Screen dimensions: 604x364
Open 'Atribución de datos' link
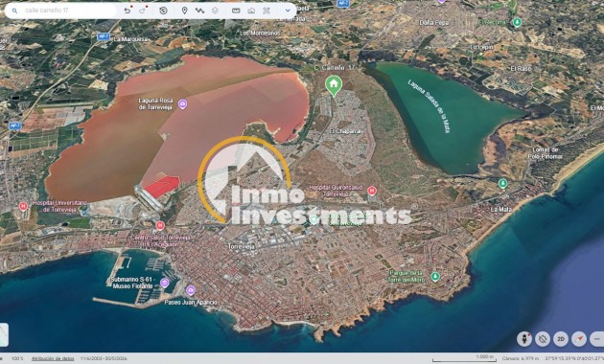pyautogui.click(x=53, y=358)
